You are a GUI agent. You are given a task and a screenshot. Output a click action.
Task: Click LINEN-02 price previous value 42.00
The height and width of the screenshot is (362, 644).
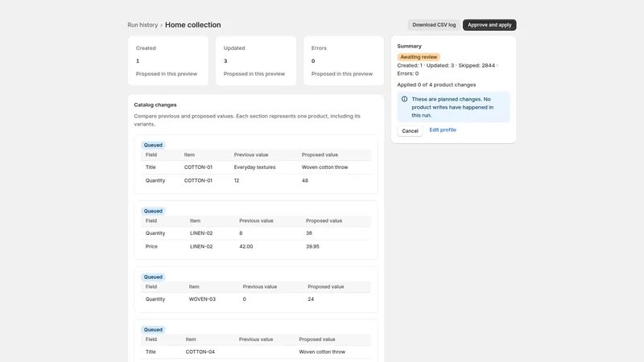246,247
